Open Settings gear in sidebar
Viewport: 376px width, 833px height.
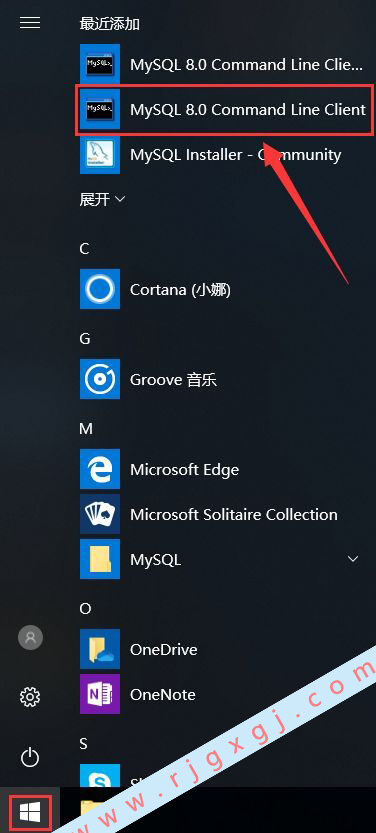pyautogui.click(x=30, y=696)
